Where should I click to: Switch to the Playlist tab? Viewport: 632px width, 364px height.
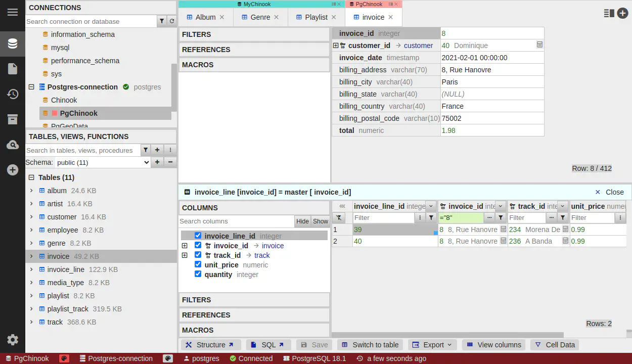click(x=316, y=17)
